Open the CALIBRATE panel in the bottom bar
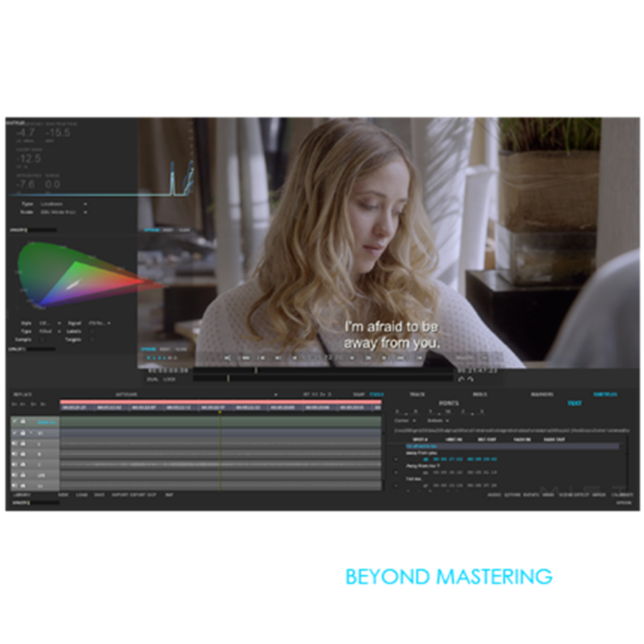This screenshot has height=644, width=644. point(623,495)
